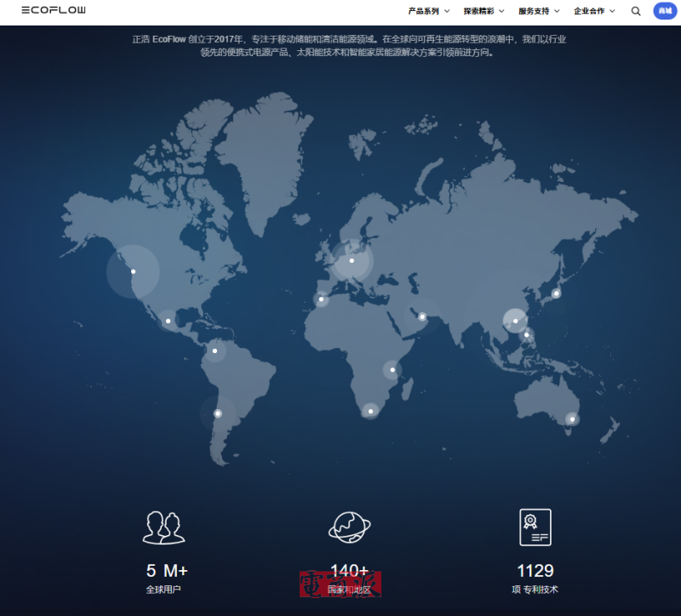Screen dimensions: 681x616
Task: Select the Japan map marker
Action: (556, 294)
